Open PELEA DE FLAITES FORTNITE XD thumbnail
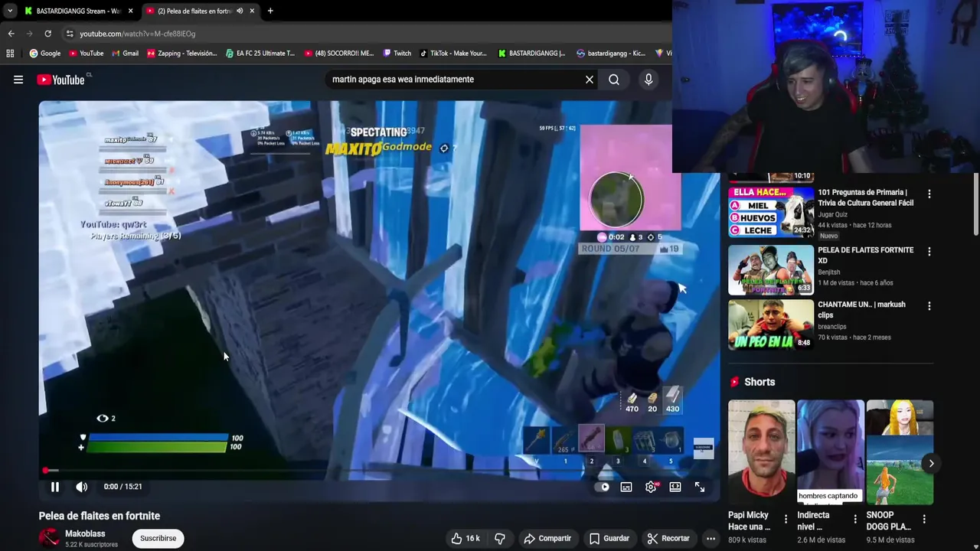The height and width of the screenshot is (551, 980). click(x=771, y=270)
